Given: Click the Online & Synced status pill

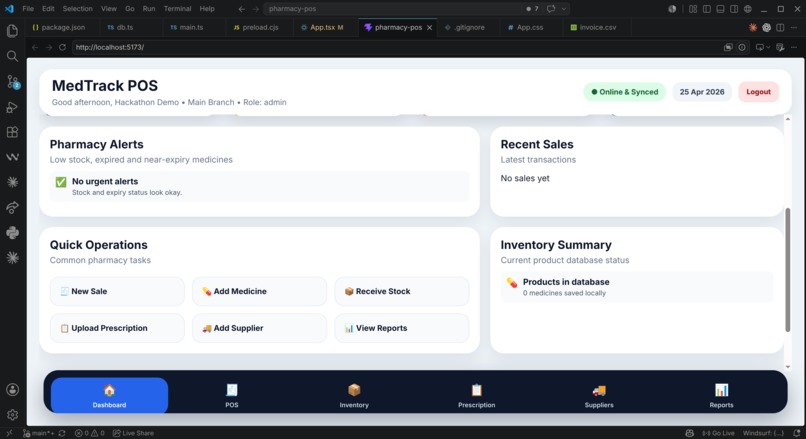Looking at the screenshot, I should pos(625,92).
